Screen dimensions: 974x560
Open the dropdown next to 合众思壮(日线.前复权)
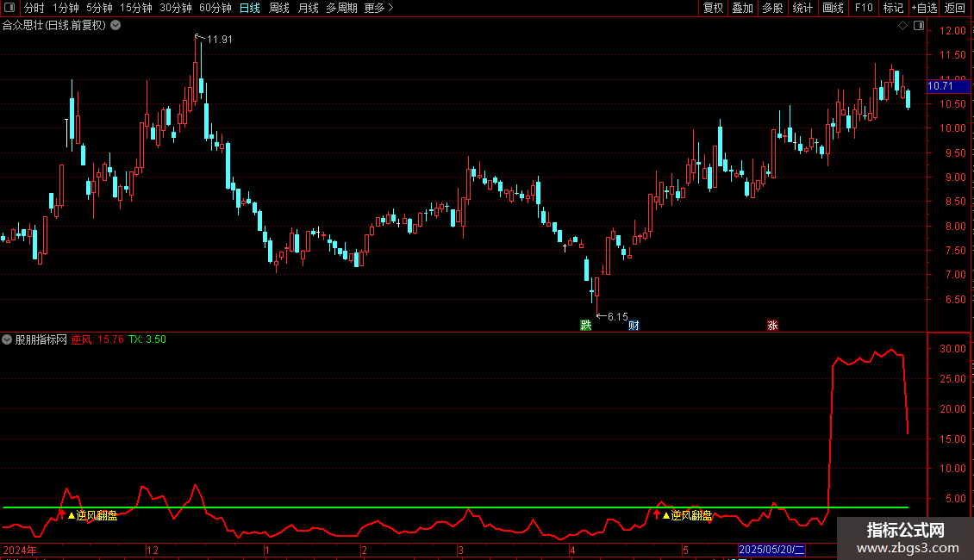pos(116,26)
